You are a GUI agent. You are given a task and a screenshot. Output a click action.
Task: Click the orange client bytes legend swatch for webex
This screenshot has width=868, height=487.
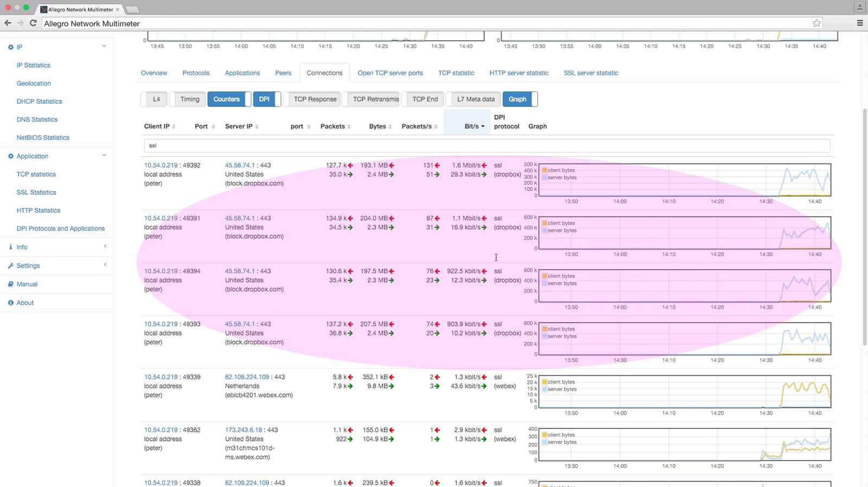tap(545, 382)
